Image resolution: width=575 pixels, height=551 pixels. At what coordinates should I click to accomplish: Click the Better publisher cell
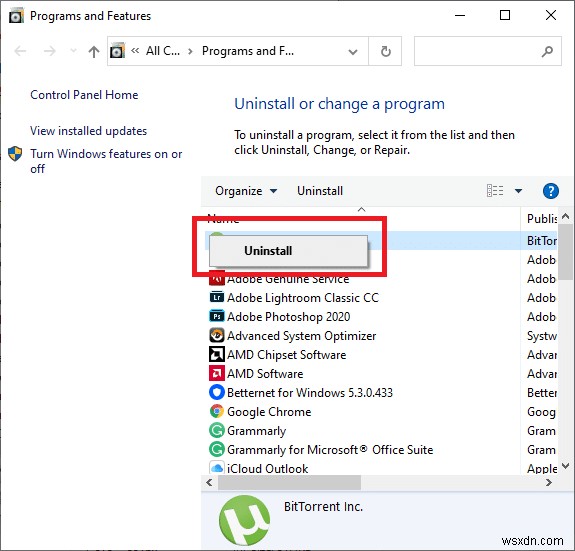click(542, 393)
